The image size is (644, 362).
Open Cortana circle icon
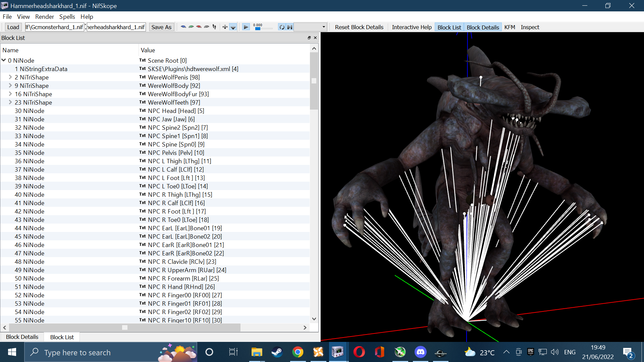209,352
